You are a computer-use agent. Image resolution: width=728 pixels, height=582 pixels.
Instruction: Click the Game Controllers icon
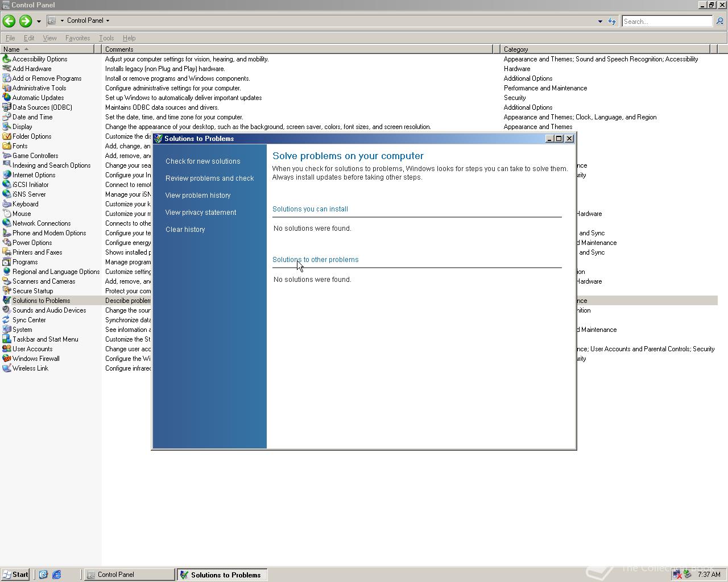(x=6, y=156)
